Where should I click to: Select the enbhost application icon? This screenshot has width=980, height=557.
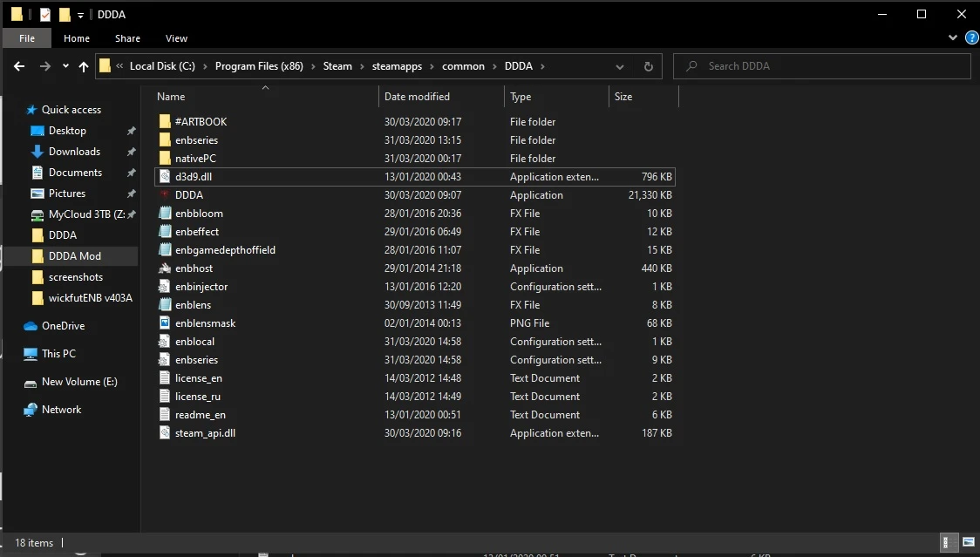pyautogui.click(x=165, y=268)
